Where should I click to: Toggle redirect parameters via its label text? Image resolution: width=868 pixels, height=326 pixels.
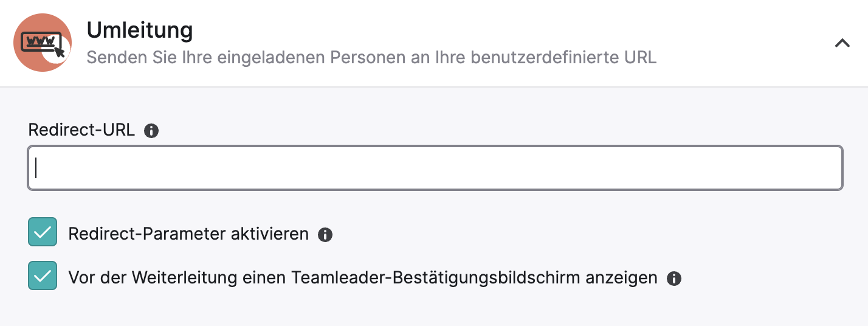coord(188,234)
